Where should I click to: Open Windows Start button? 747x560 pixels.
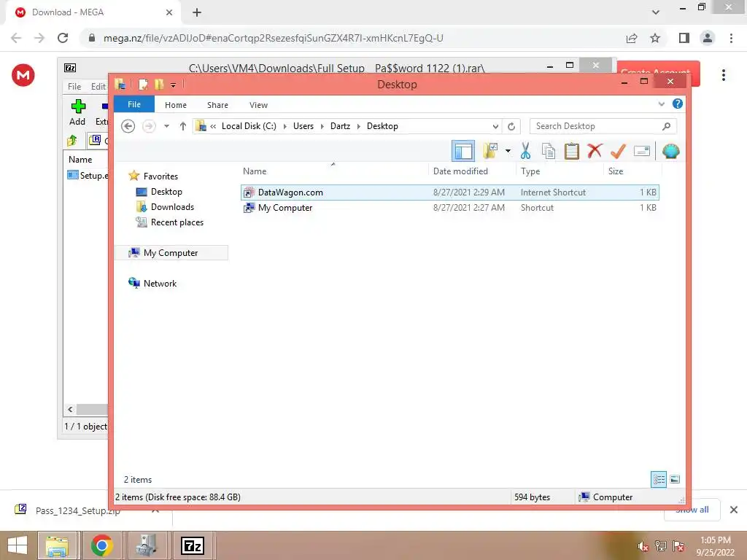point(18,545)
